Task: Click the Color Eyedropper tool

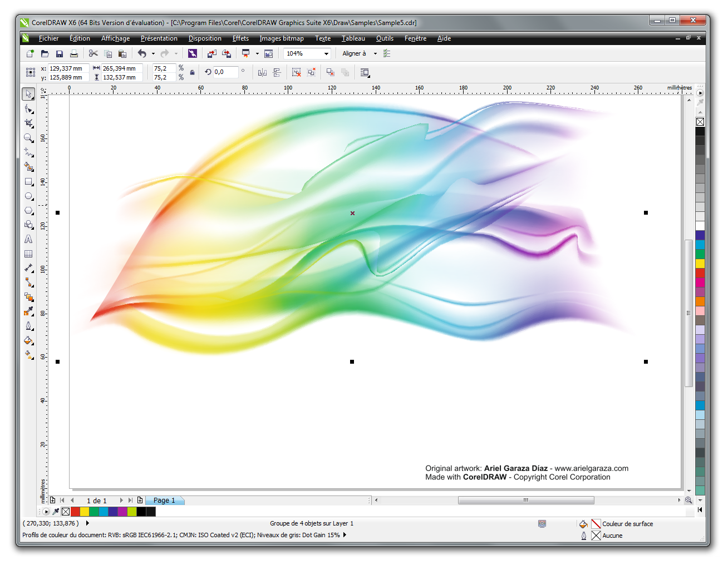Action: click(28, 311)
